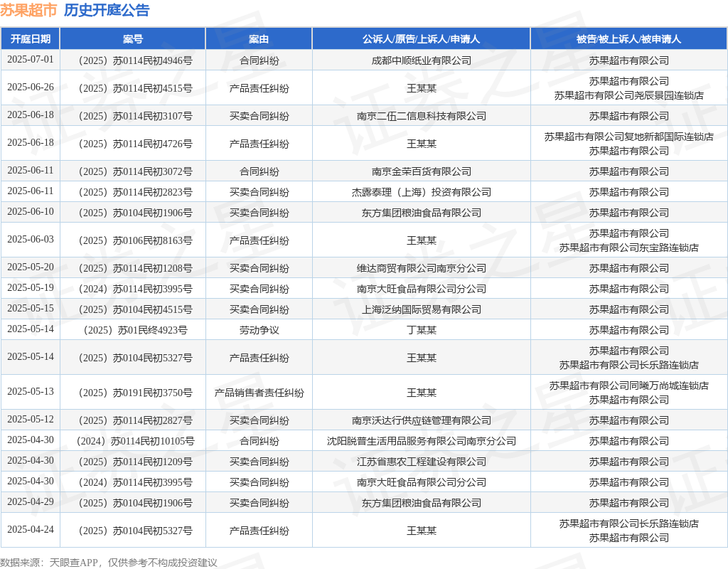Click the 天眼查APP data source text
This screenshot has height=569, width=728.
73,563
